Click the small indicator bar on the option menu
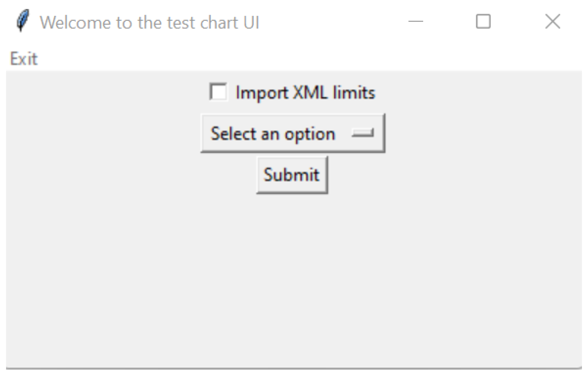 pos(363,132)
